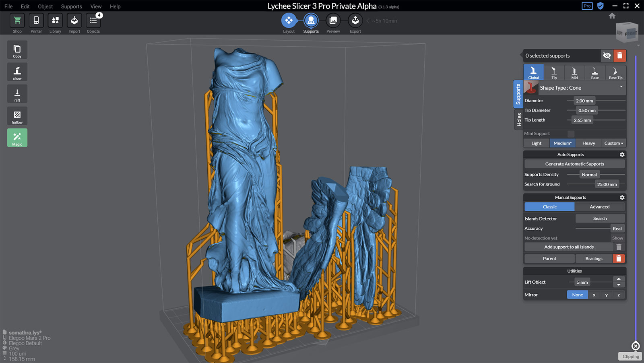Open the Shop cart icon
The height and width of the screenshot is (363, 644).
tap(17, 21)
